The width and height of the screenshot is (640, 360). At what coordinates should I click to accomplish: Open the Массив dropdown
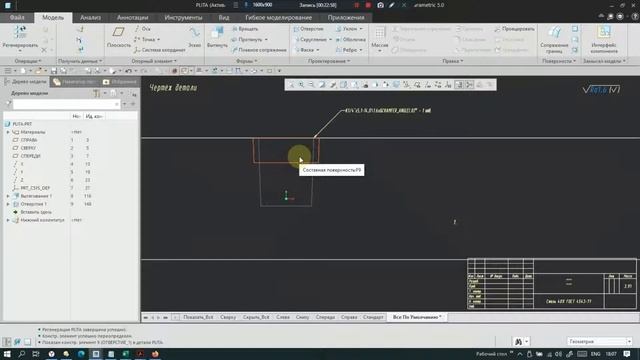tap(380, 51)
